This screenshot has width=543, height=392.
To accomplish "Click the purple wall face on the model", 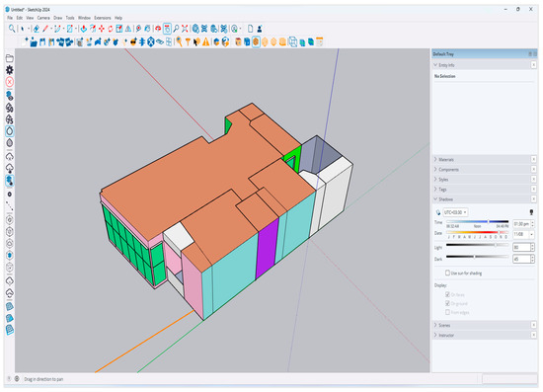I will 267,248.
